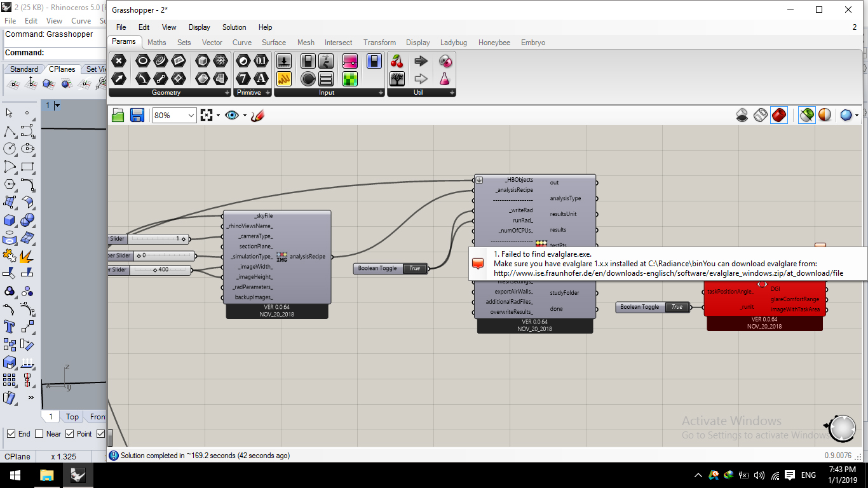The height and width of the screenshot is (488, 868).
Task: Switch to the Honeybee tab
Action: click(x=494, y=43)
